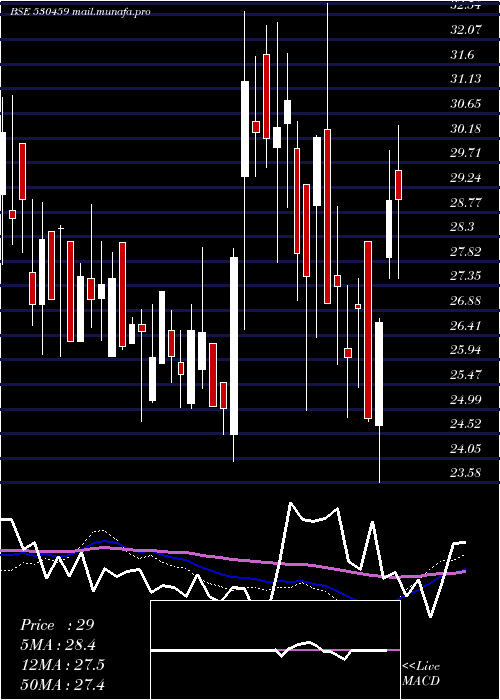Select the 26.41 price axis label

pyautogui.click(x=466, y=325)
